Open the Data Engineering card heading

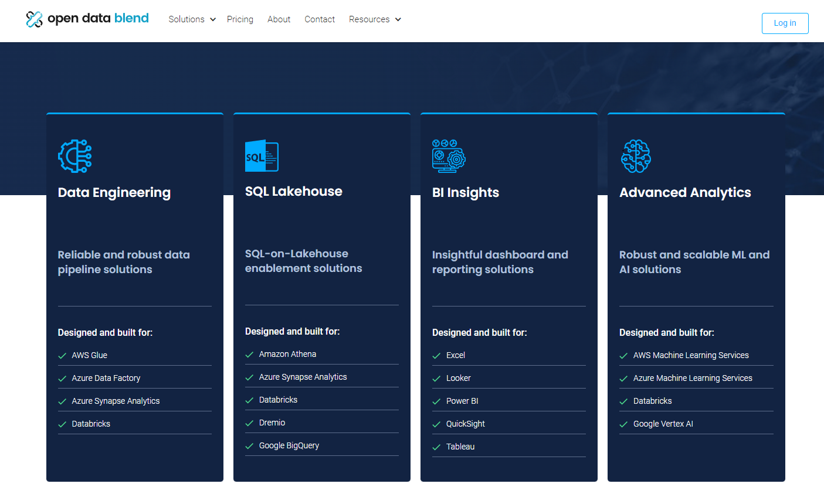click(x=114, y=192)
